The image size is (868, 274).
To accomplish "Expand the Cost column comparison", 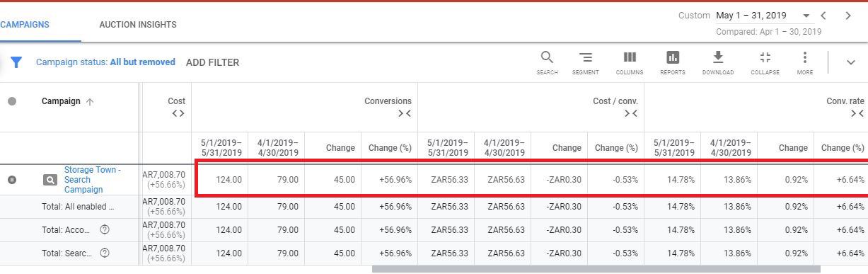I will pyautogui.click(x=178, y=113).
